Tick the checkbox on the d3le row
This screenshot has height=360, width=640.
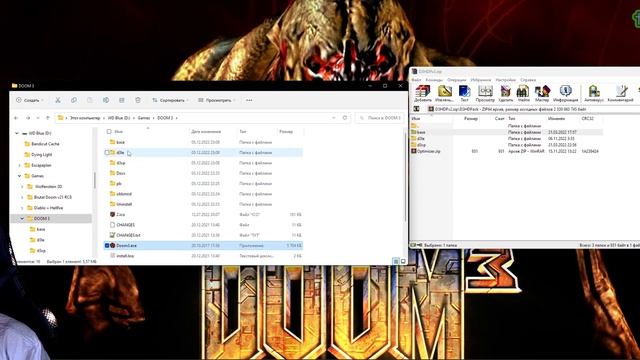coord(107,153)
